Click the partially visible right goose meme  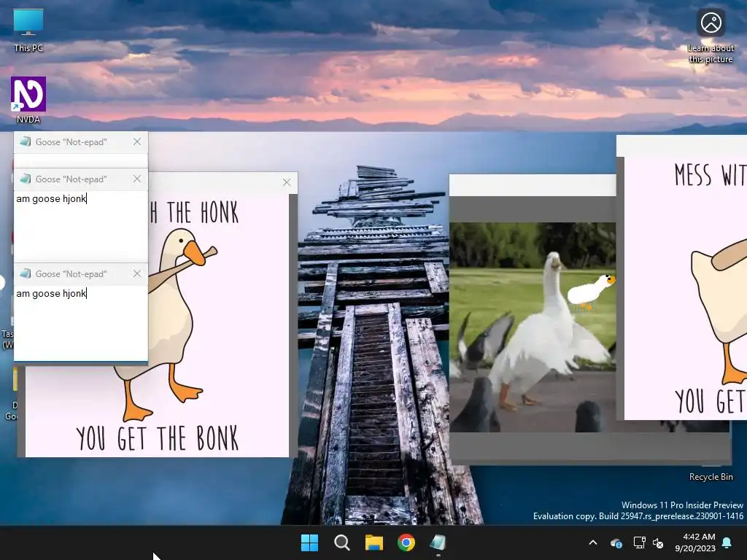point(685,288)
